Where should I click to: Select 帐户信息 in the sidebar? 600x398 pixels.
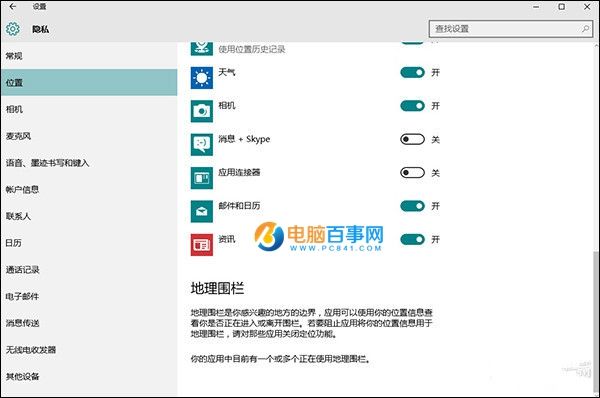(x=89, y=189)
